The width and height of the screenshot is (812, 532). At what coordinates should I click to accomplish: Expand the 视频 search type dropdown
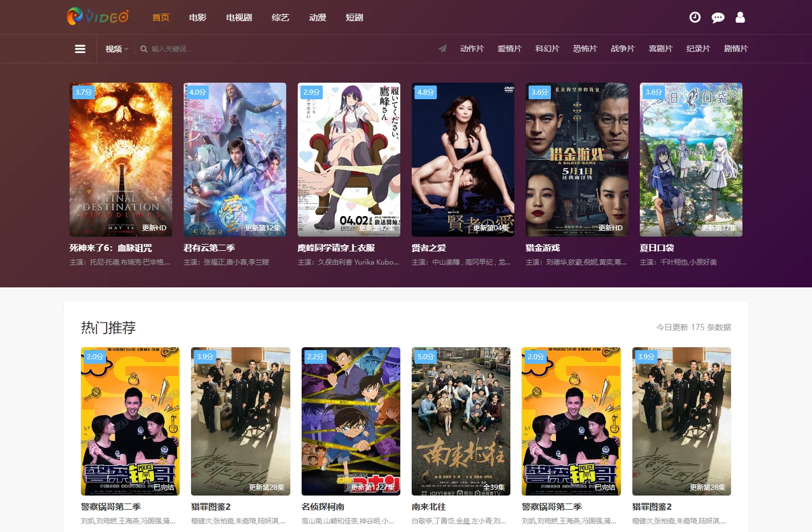(117, 49)
